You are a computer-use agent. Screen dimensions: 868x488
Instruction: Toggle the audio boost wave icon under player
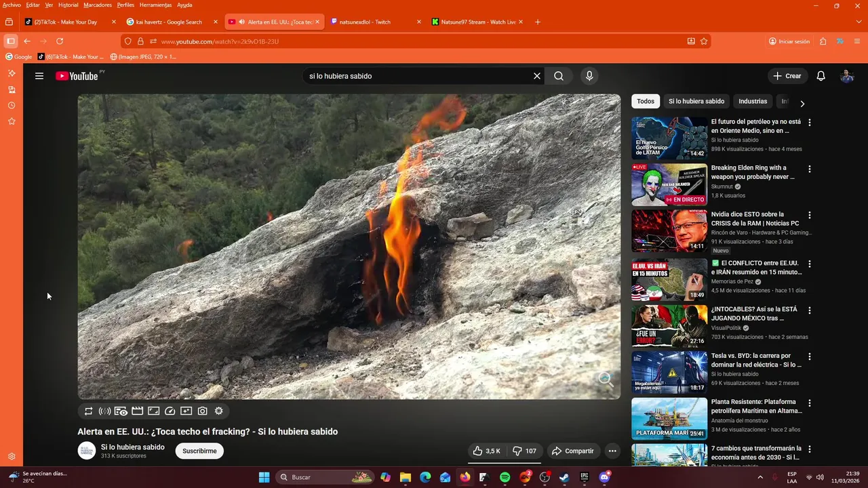tap(104, 411)
